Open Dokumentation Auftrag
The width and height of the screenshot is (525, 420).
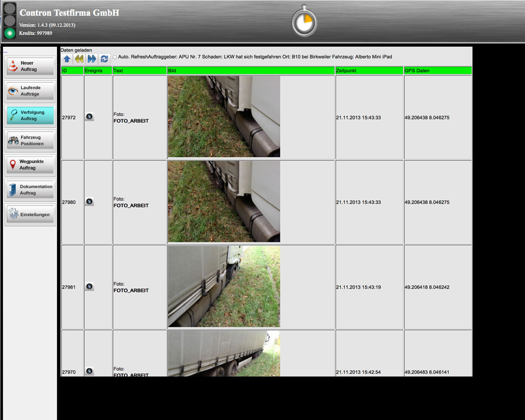click(x=30, y=190)
